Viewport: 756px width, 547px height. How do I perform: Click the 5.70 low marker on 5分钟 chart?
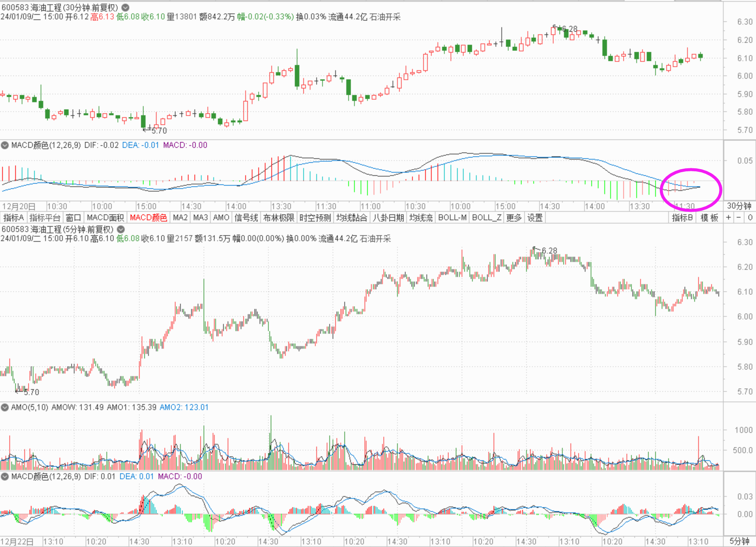pos(31,392)
